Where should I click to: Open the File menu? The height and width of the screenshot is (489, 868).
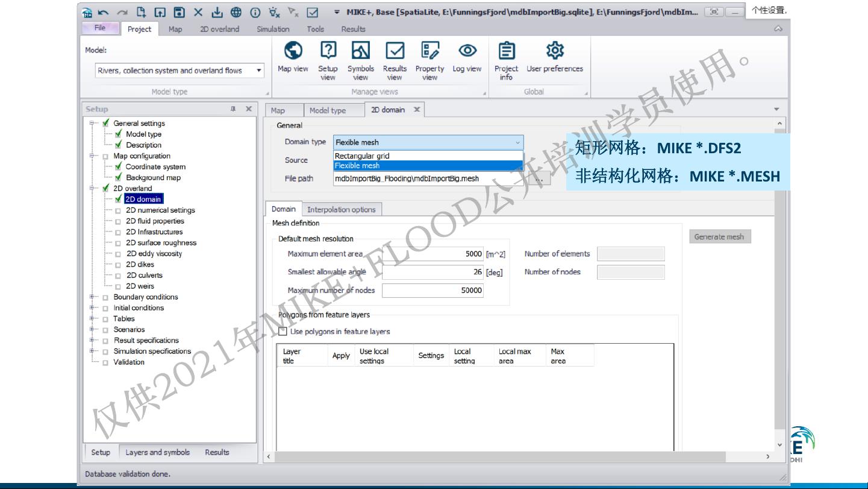tap(100, 28)
